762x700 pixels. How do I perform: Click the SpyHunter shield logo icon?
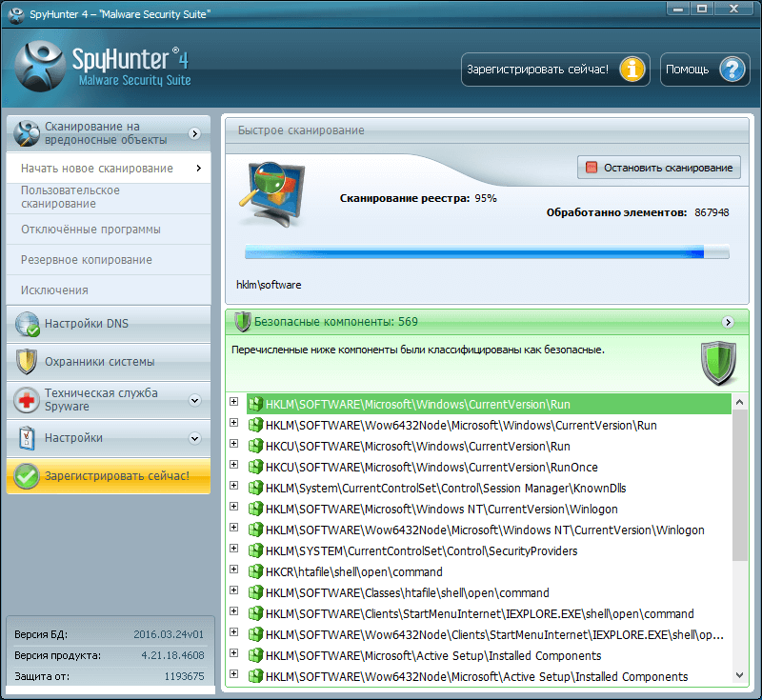tap(40, 66)
